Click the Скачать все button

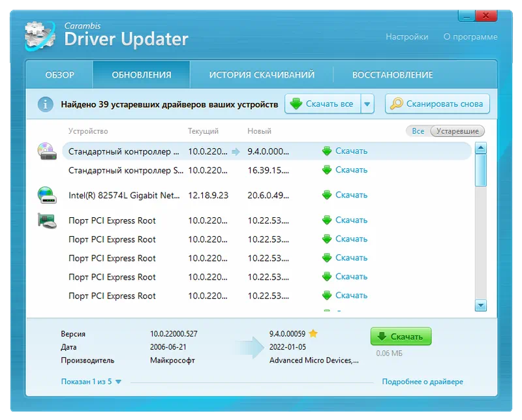coord(322,104)
